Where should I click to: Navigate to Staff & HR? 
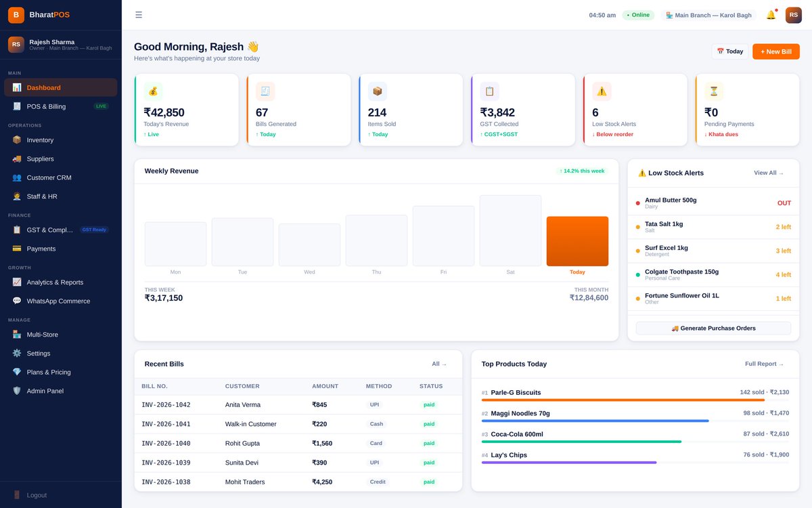click(61, 196)
